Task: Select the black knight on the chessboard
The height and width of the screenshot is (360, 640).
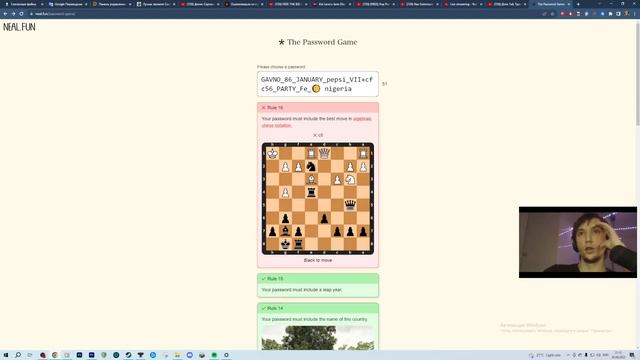Action: tap(311, 166)
